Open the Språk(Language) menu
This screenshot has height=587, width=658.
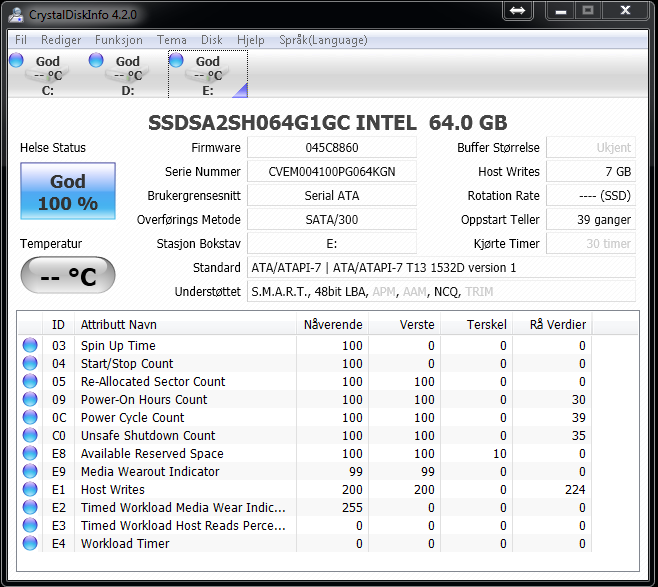pyautogui.click(x=323, y=40)
